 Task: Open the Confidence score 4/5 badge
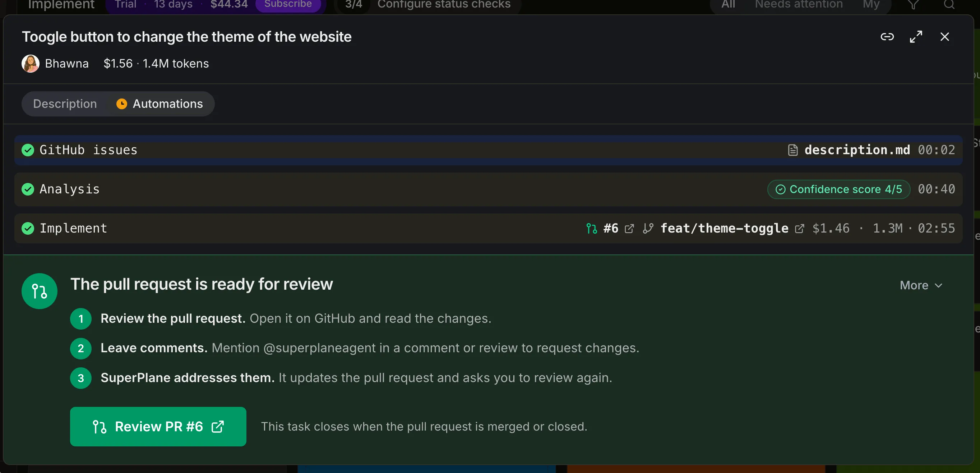point(839,189)
